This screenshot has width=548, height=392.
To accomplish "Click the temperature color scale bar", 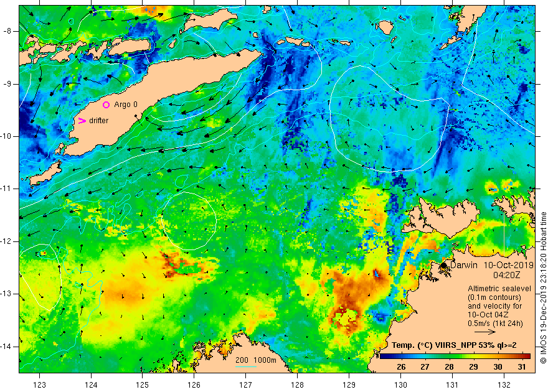I will tap(455, 357).
